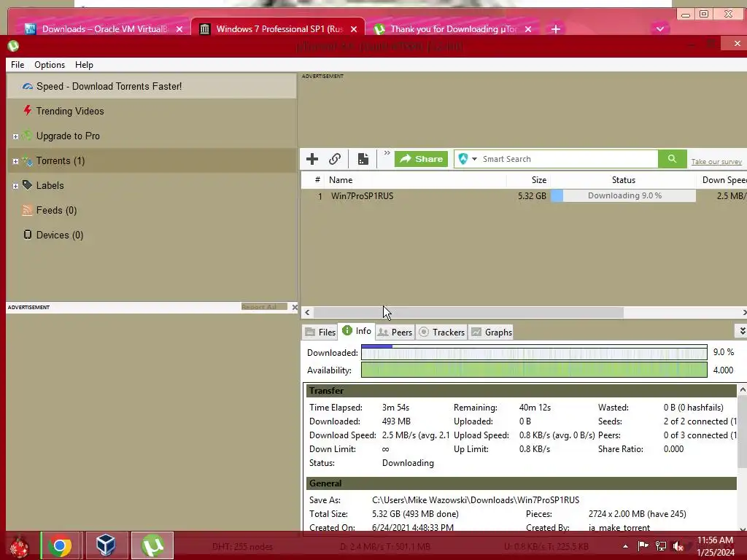Open a new browser tab with plus

point(555,29)
